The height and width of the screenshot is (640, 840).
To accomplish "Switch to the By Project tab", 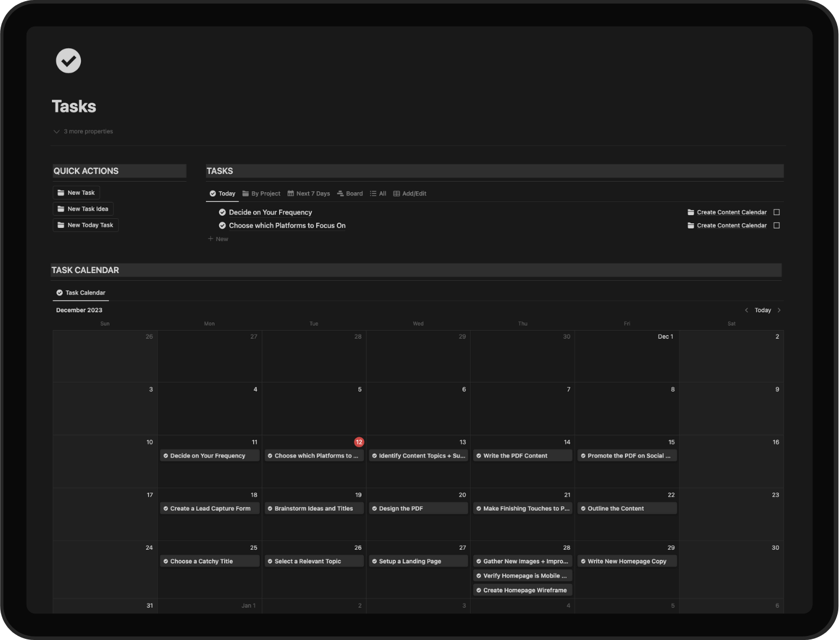I will [x=261, y=194].
